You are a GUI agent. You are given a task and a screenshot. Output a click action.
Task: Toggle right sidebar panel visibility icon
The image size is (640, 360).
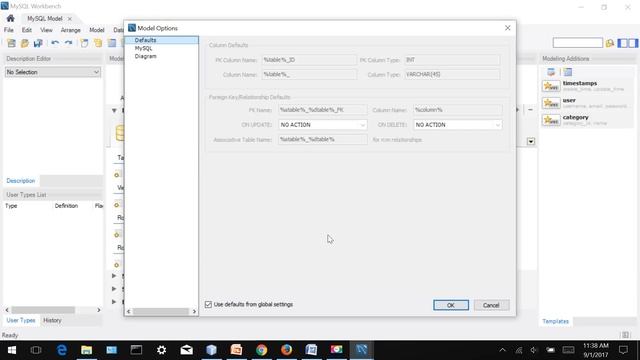point(633,43)
